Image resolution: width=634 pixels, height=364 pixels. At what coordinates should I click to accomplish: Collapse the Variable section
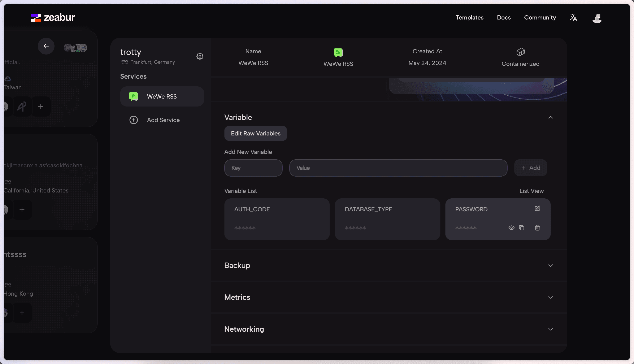click(550, 117)
